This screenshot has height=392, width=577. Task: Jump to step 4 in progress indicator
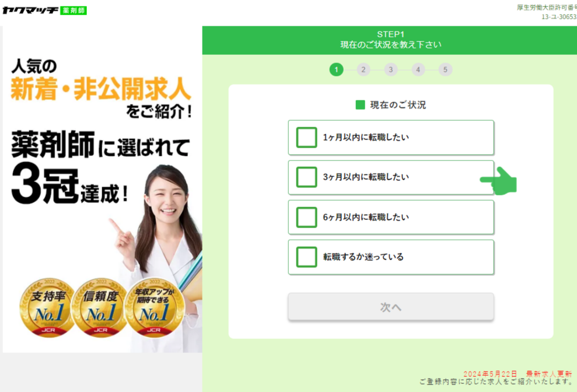(418, 69)
